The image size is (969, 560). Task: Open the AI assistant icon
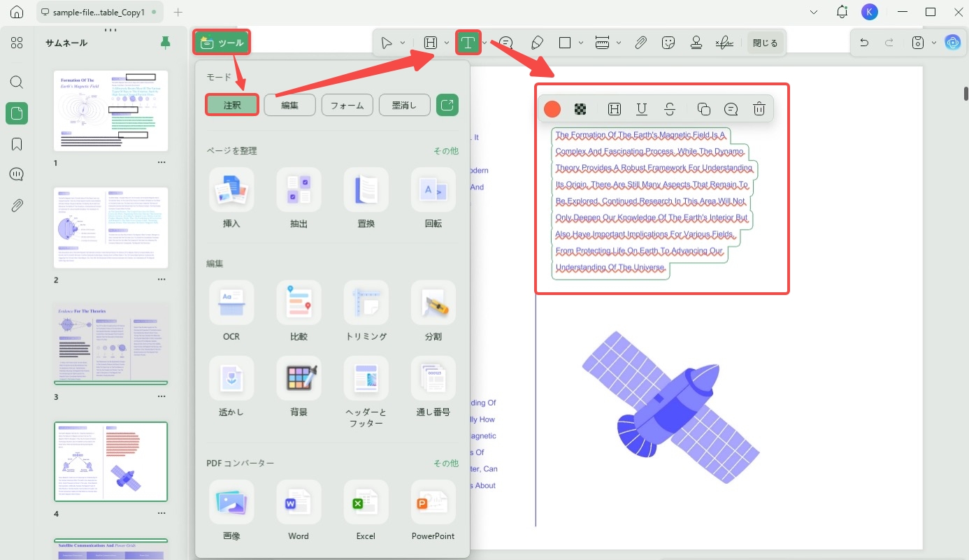(x=952, y=43)
